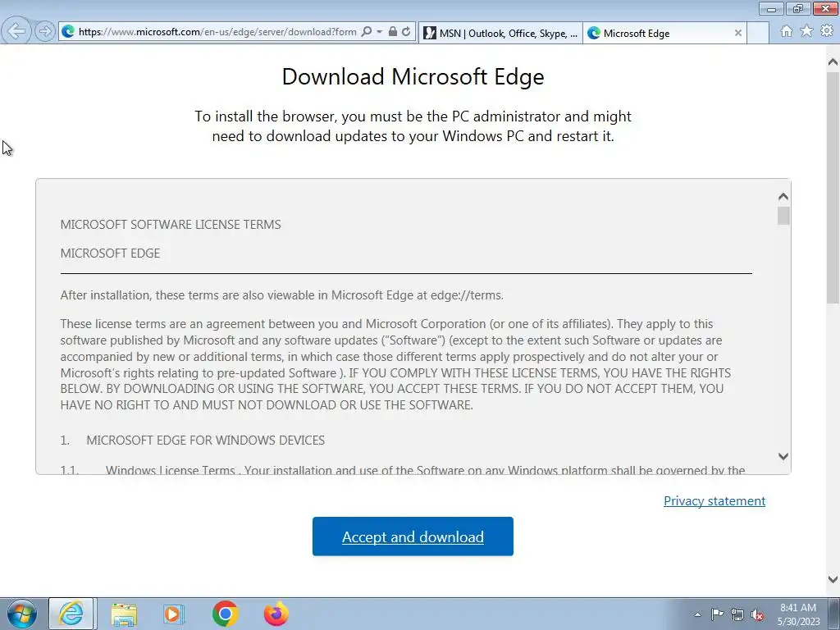Go to the Home page icon

[787, 31]
